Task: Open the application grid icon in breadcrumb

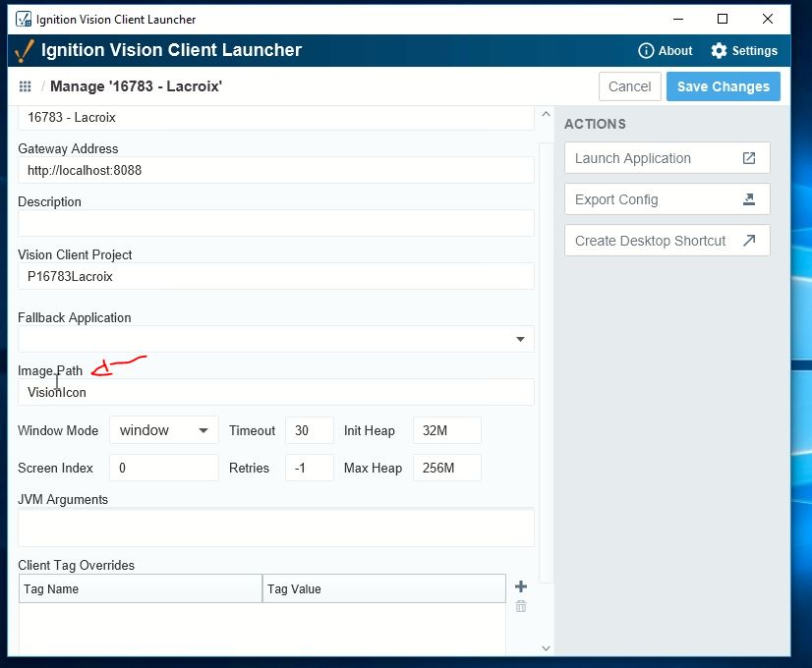Action: click(x=25, y=86)
